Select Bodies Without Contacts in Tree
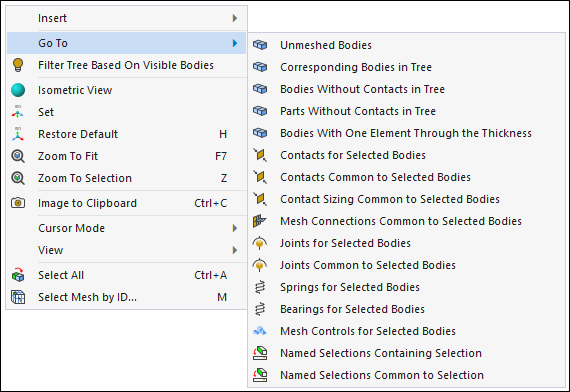This screenshot has height=392, width=570. (406, 89)
